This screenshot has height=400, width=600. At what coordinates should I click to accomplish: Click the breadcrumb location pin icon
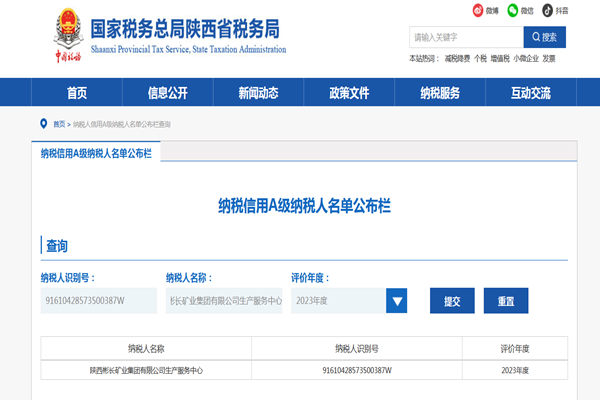[43, 124]
